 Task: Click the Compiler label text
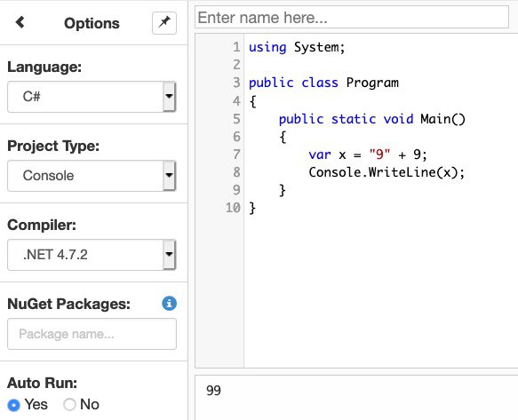tap(42, 225)
